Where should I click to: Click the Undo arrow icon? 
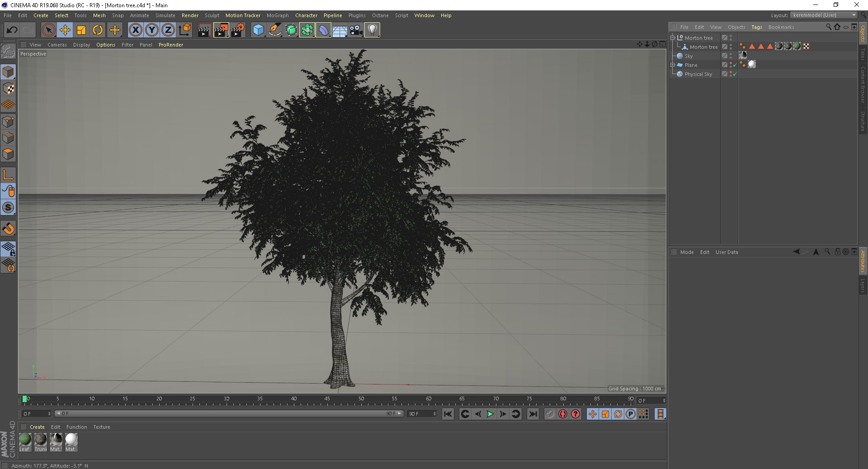(x=12, y=30)
